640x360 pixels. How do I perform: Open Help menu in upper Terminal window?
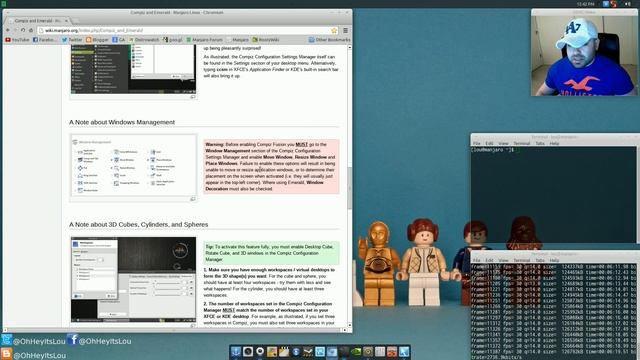pos(554,144)
